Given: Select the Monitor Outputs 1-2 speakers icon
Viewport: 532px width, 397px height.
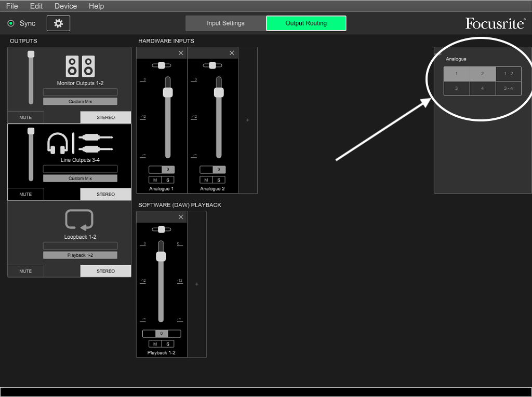Looking at the screenshot, I should pyautogui.click(x=80, y=66).
